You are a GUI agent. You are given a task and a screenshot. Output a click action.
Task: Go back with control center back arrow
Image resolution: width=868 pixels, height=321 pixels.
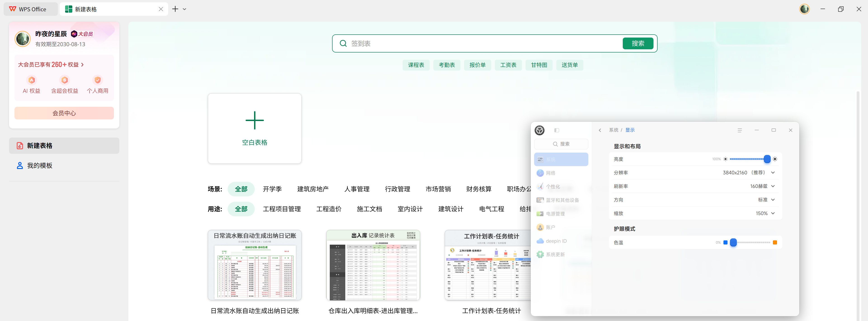pyautogui.click(x=599, y=130)
